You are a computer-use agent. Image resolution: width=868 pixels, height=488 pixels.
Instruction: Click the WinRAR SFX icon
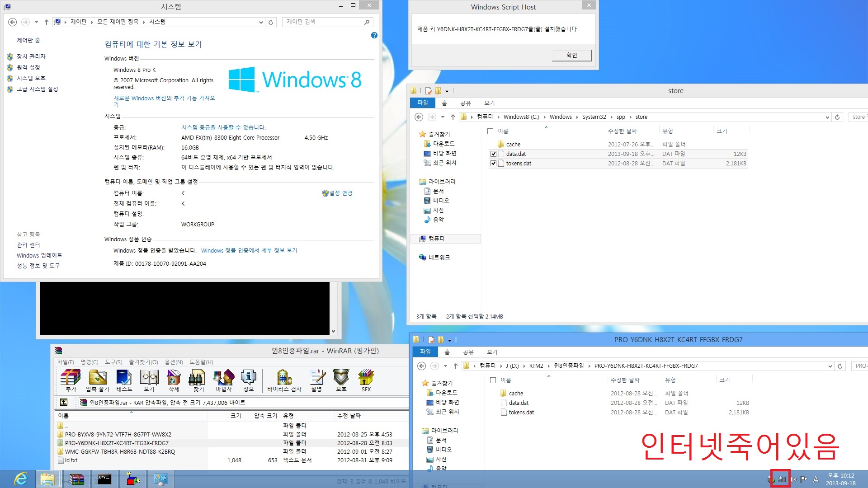366,380
